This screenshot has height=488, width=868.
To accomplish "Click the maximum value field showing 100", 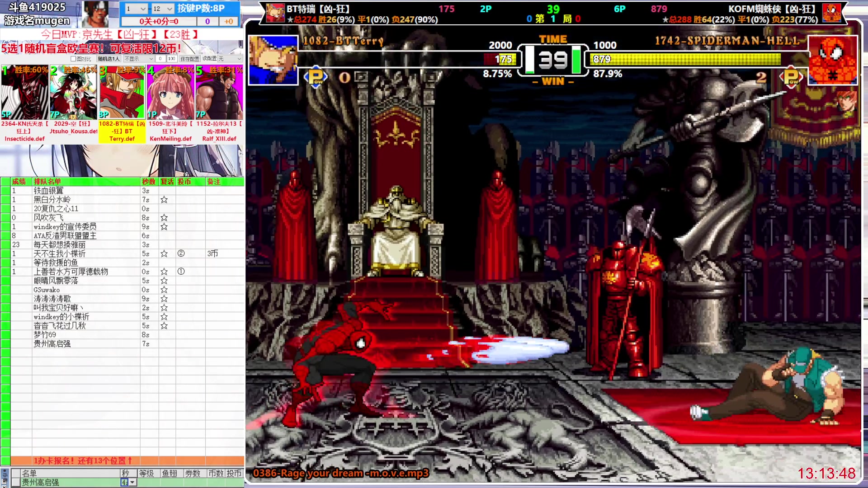I will coord(171,59).
